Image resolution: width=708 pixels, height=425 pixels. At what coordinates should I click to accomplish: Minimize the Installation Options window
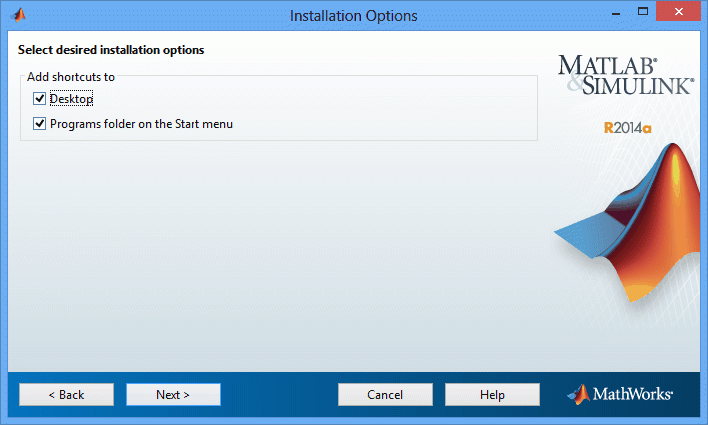pyautogui.click(x=615, y=13)
